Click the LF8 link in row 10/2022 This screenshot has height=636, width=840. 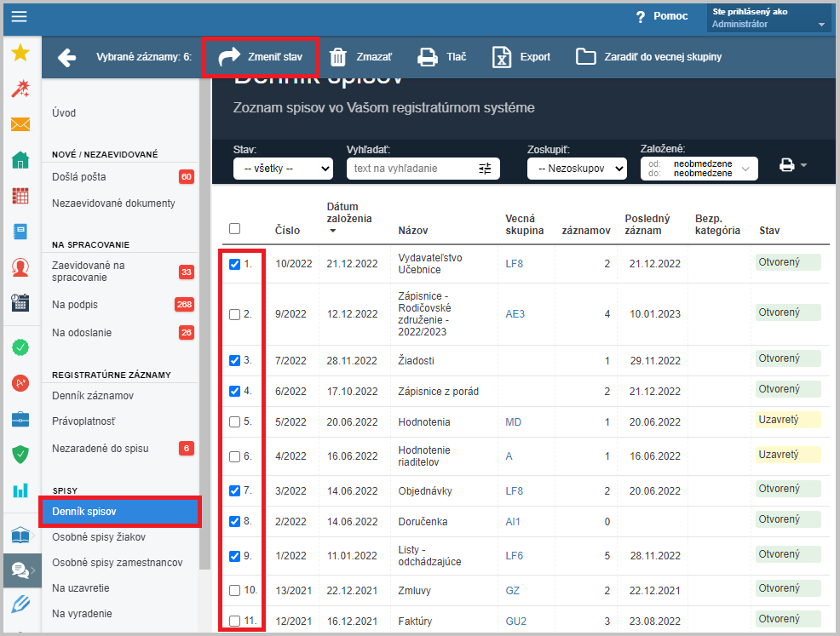(515, 264)
